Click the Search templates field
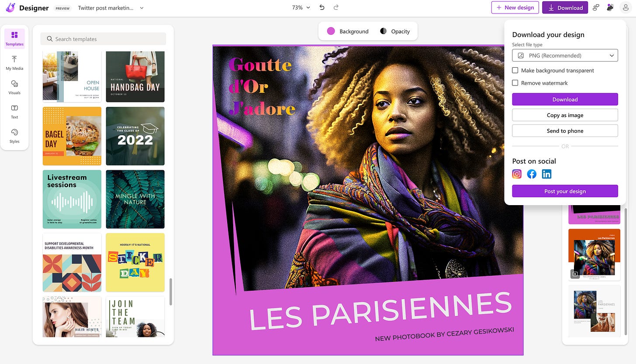This screenshot has height=364, width=636. click(103, 39)
